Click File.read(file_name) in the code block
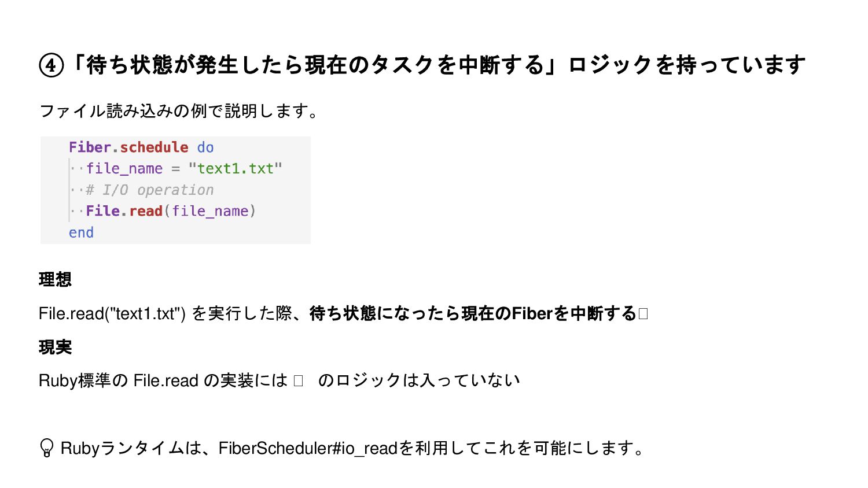This screenshot has width=868, height=488. click(x=171, y=211)
